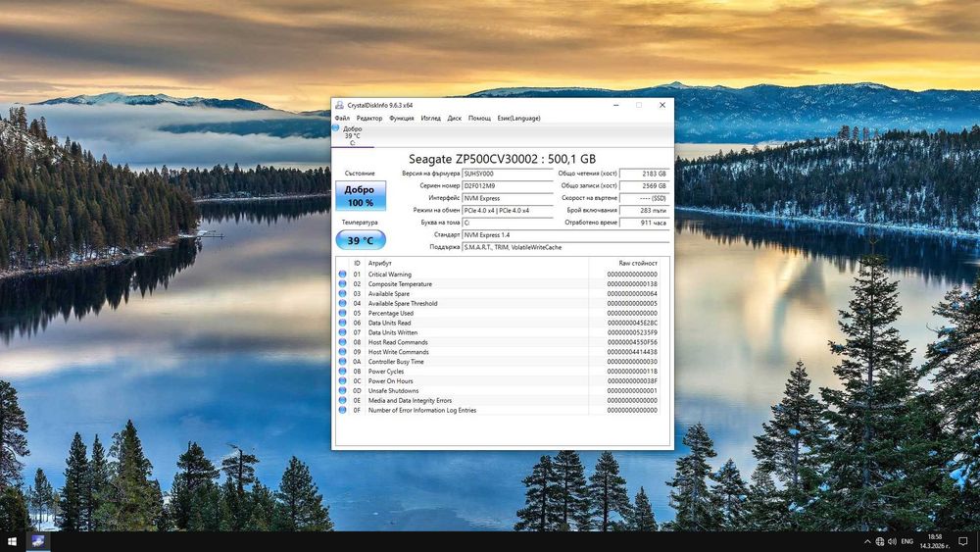The image size is (980, 552).
Task: Click raw value 0000000000038F
Action: (x=632, y=380)
